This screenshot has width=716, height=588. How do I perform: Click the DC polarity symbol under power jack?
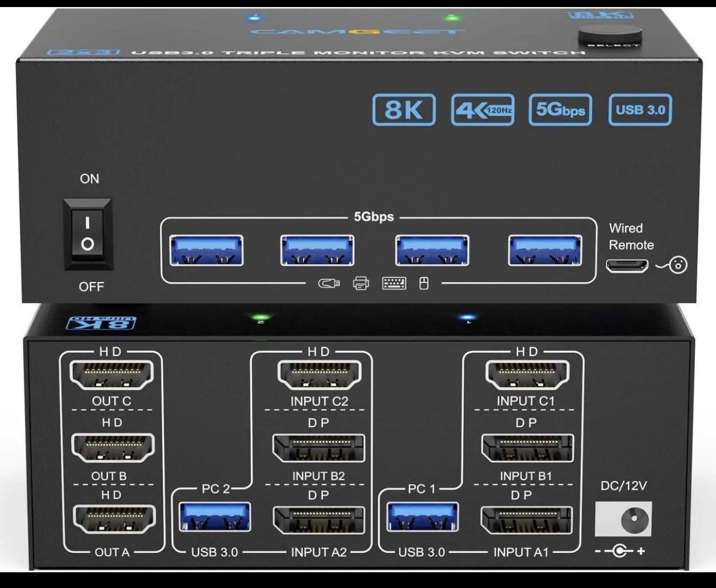[x=619, y=552]
